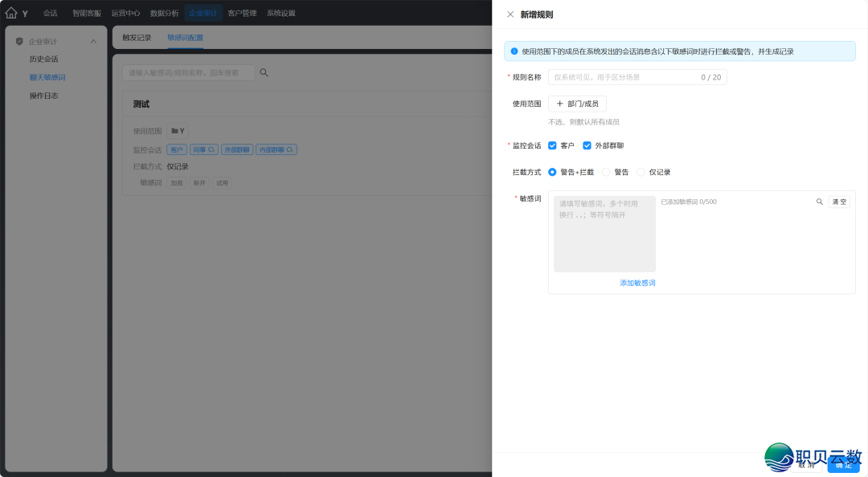The height and width of the screenshot is (477, 868).
Task: Click the shield icon beside 企业审计 sidebar
Action: tap(19, 42)
